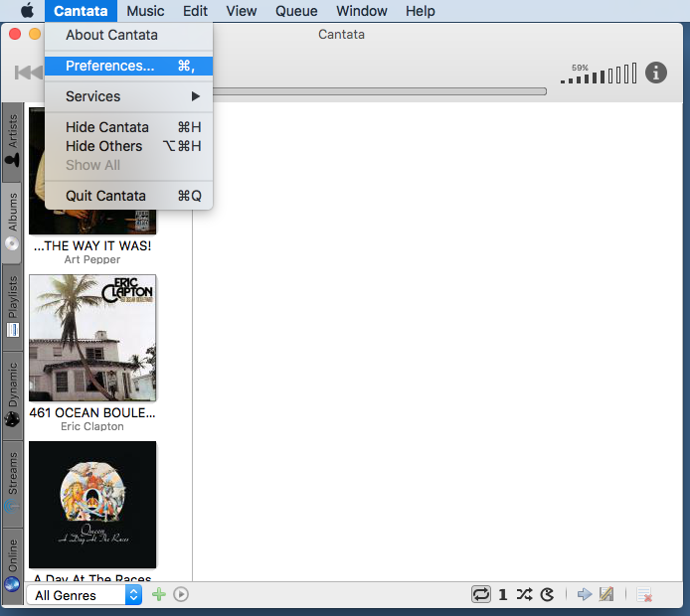Select Hide Others menu entry
690x616 pixels.
pos(128,146)
